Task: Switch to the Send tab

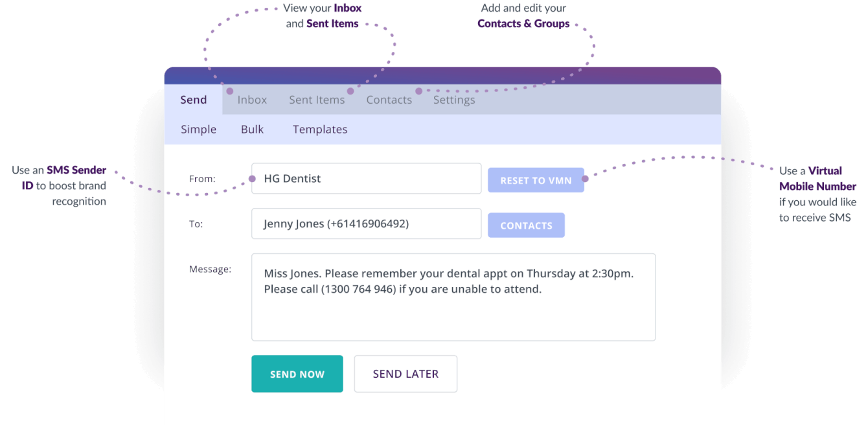Action: tap(193, 100)
